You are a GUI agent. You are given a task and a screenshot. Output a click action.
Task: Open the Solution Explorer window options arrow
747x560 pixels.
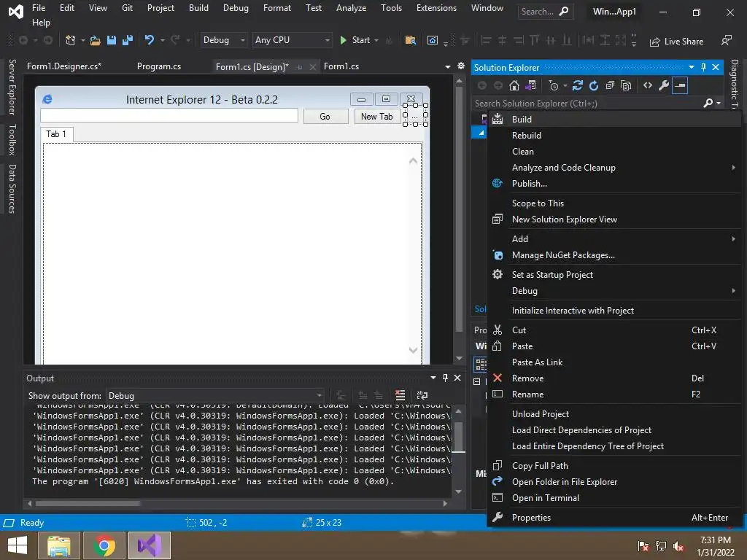[x=692, y=68]
